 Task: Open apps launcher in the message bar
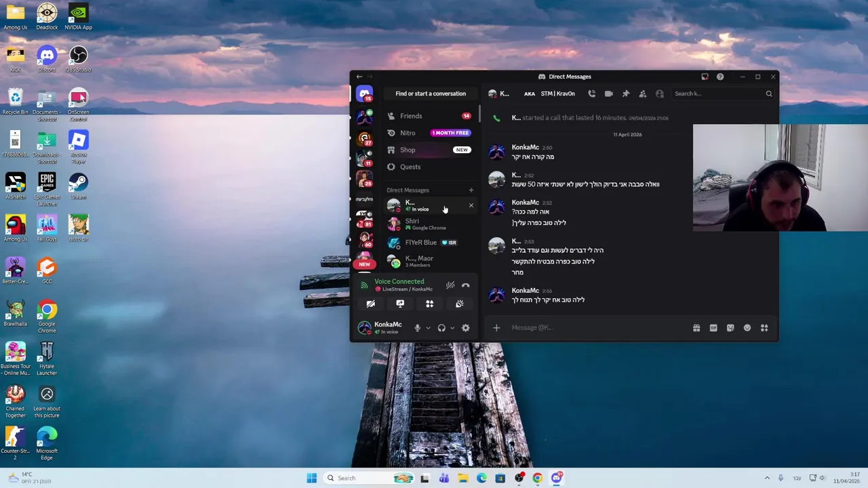[764, 328]
